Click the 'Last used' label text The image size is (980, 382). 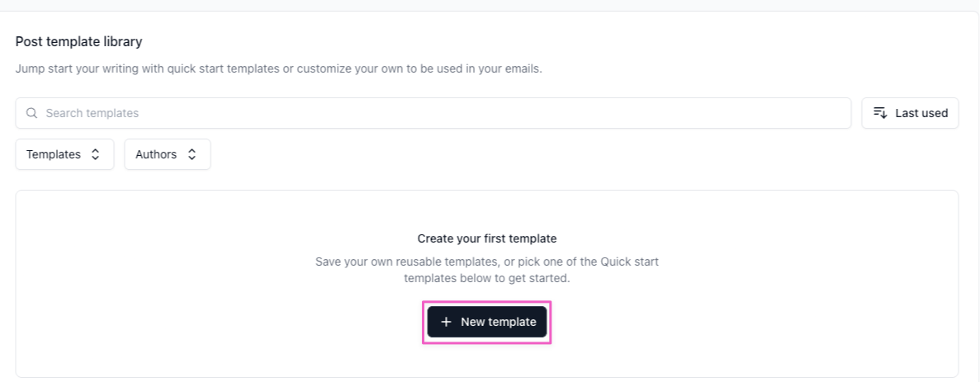pos(922,113)
